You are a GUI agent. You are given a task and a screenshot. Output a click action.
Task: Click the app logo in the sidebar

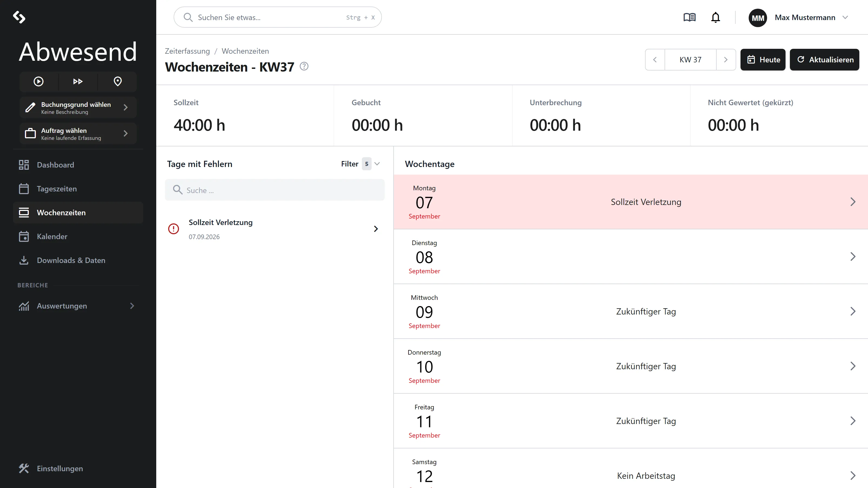click(19, 17)
